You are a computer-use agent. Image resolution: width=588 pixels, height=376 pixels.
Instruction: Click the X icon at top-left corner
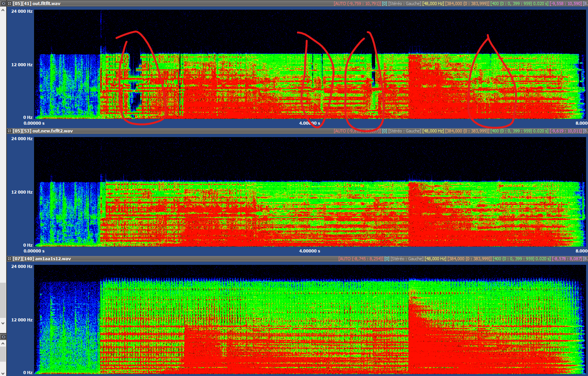[x=3, y=3]
